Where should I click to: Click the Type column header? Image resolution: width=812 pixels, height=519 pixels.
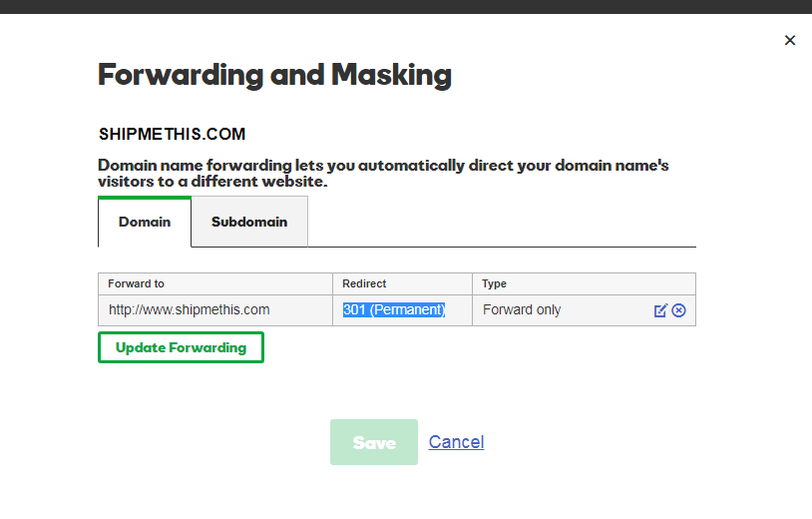[585, 283]
